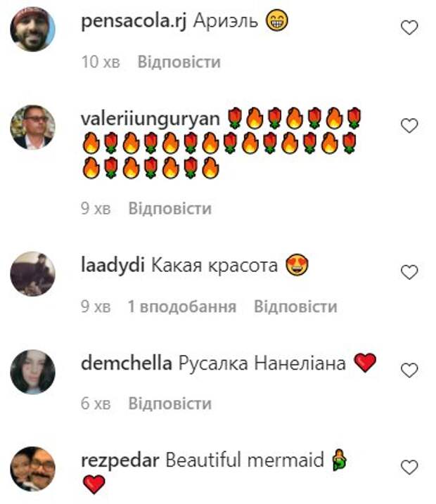Viewport: 436px width, 504px height.
Task: Like rezpedar's Beautiful mermaid comment
Action: click(x=409, y=467)
